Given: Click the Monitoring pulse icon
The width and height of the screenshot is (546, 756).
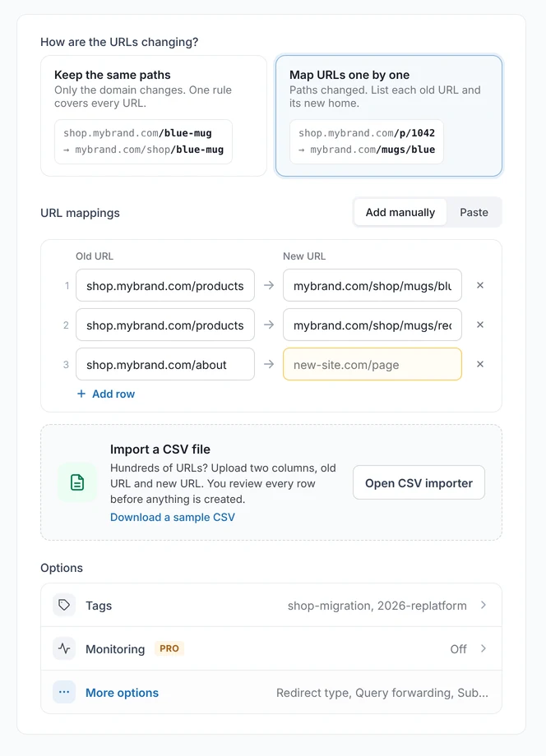Looking at the screenshot, I should point(64,648).
